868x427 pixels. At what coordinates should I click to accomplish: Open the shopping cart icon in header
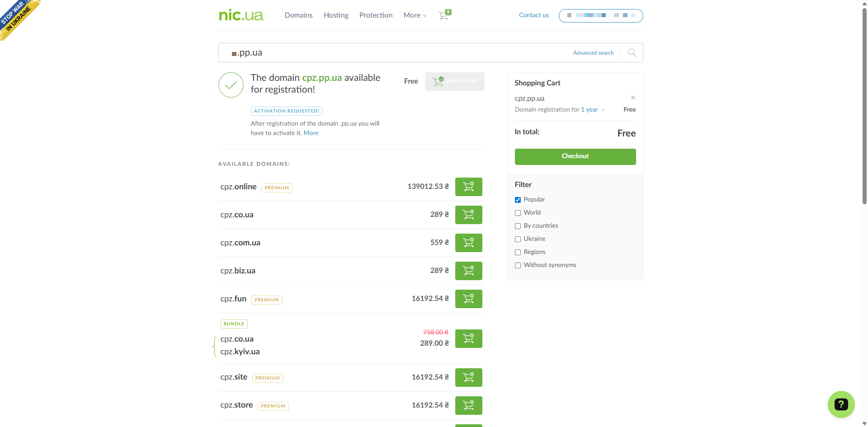pyautogui.click(x=444, y=15)
